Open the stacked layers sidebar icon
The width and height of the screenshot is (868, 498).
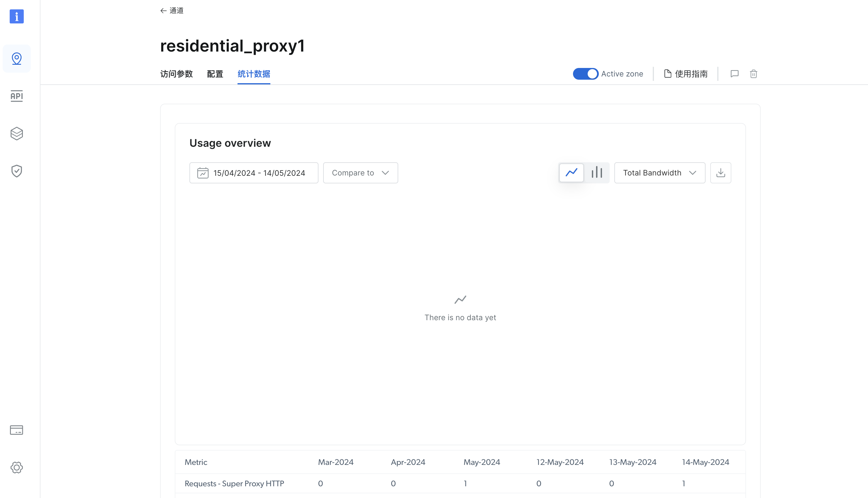point(16,133)
